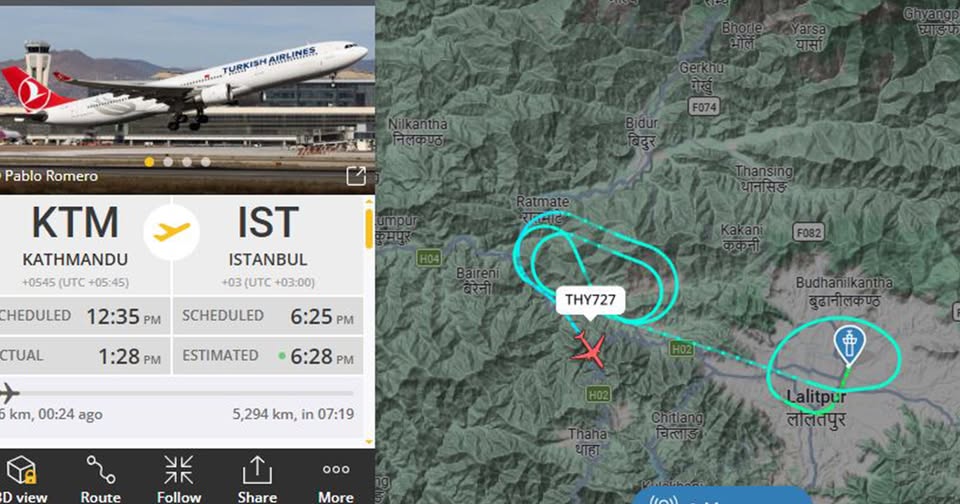This screenshot has height=504, width=960.
Task: Open aircraft photo in external link
Action: pyautogui.click(x=356, y=176)
